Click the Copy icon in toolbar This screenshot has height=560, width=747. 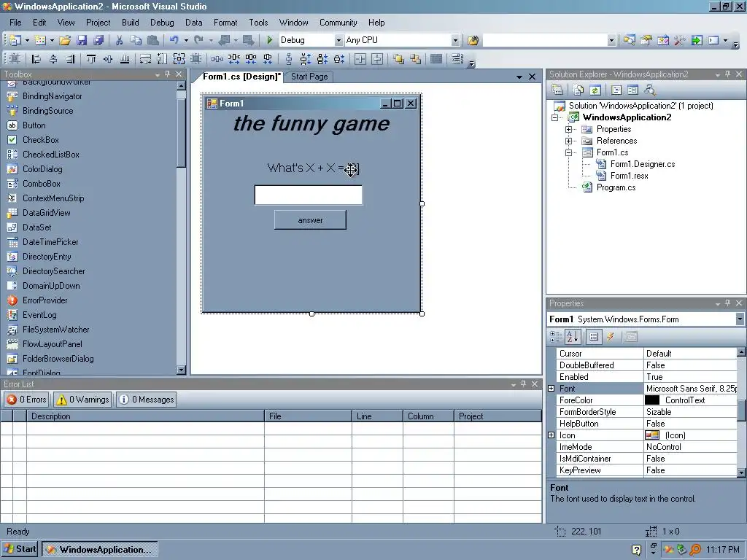pos(136,40)
